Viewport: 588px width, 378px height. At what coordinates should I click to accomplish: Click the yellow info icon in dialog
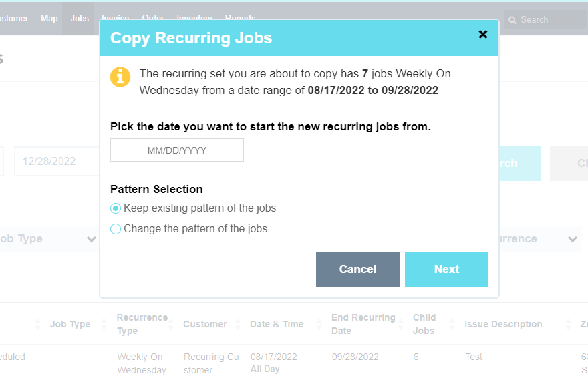pos(120,77)
